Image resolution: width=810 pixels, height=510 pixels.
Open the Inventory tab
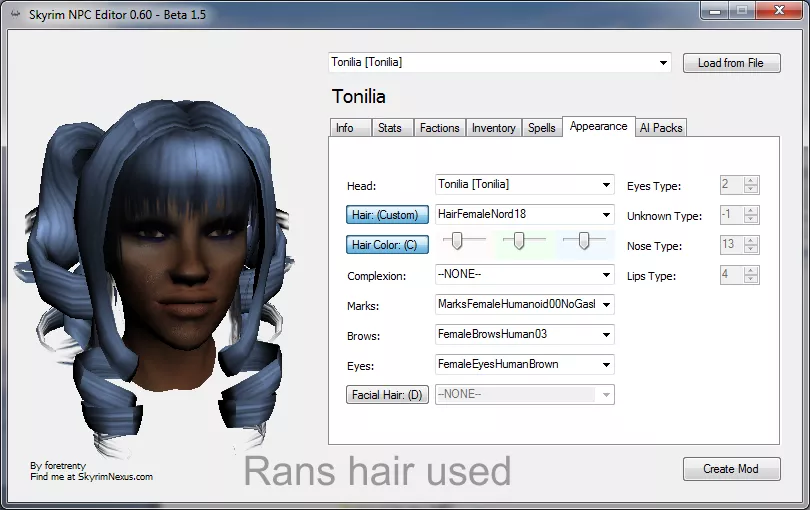pos(493,128)
